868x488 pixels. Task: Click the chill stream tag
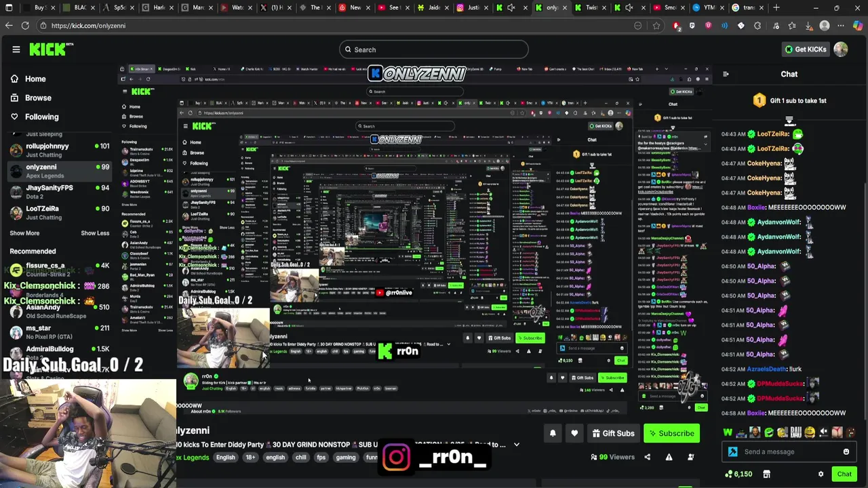click(301, 457)
